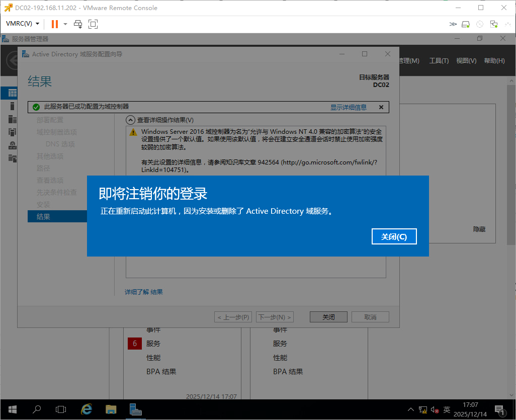Click the 下一步(N) button

pyautogui.click(x=275, y=317)
